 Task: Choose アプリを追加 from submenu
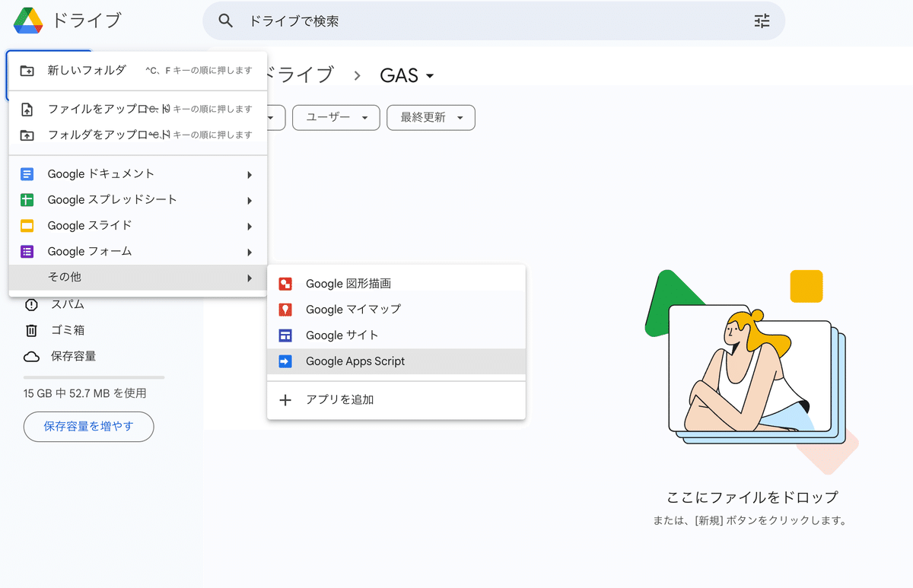click(396, 400)
